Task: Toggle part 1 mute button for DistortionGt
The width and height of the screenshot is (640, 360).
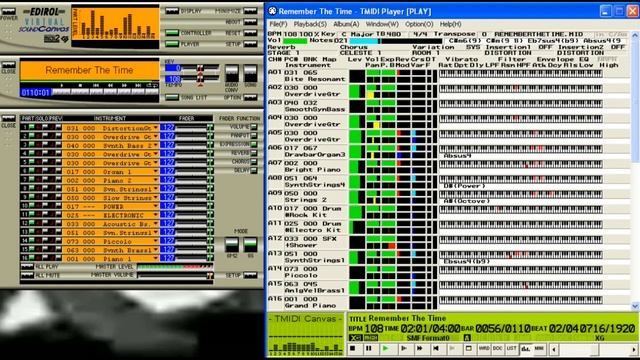Action: (x=31, y=128)
